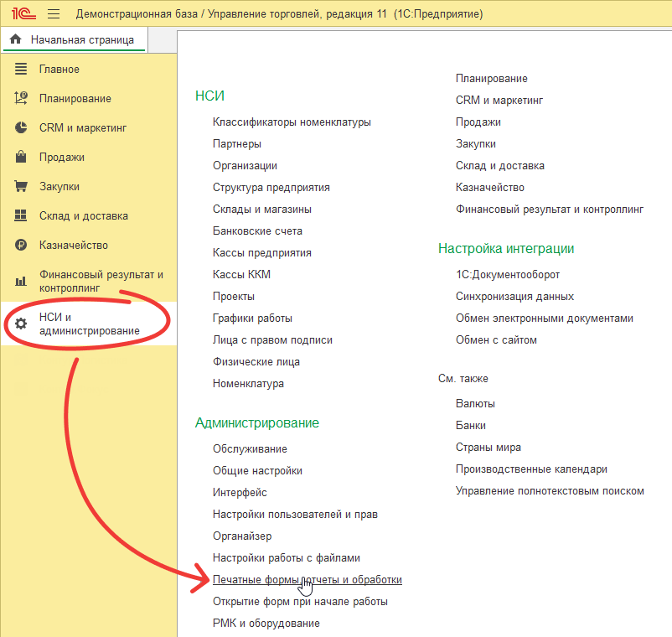
Task: Open Лица с правом подписи
Action: [x=272, y=340]
